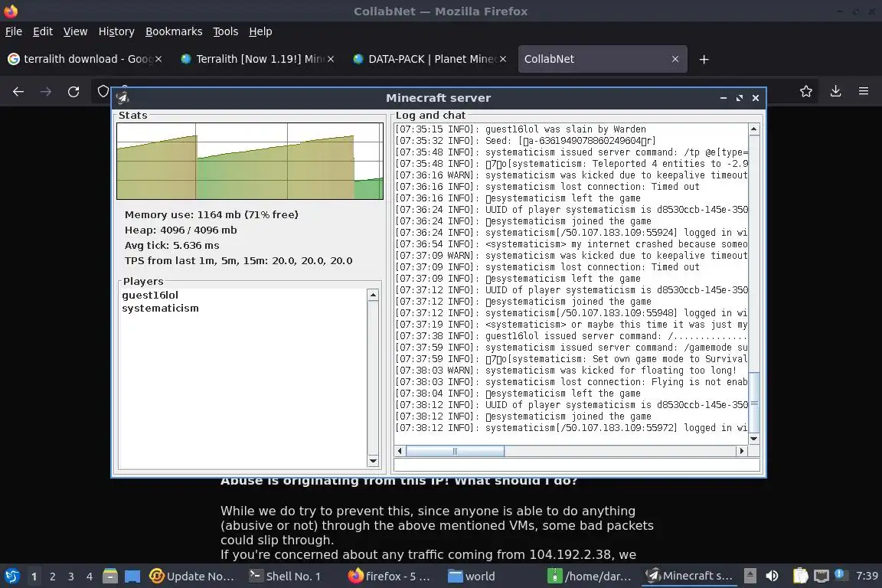This screenshot has width=882, height=588.
Task: Close the CollabNet tab
Action: point(675,59)
